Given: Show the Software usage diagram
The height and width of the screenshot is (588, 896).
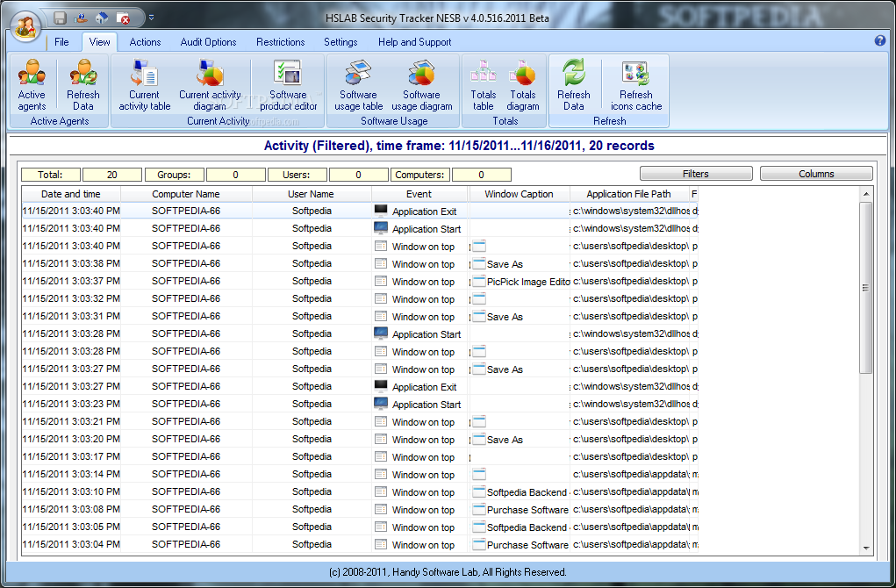Looking at the screenshot, I should (x=422, y=84).
